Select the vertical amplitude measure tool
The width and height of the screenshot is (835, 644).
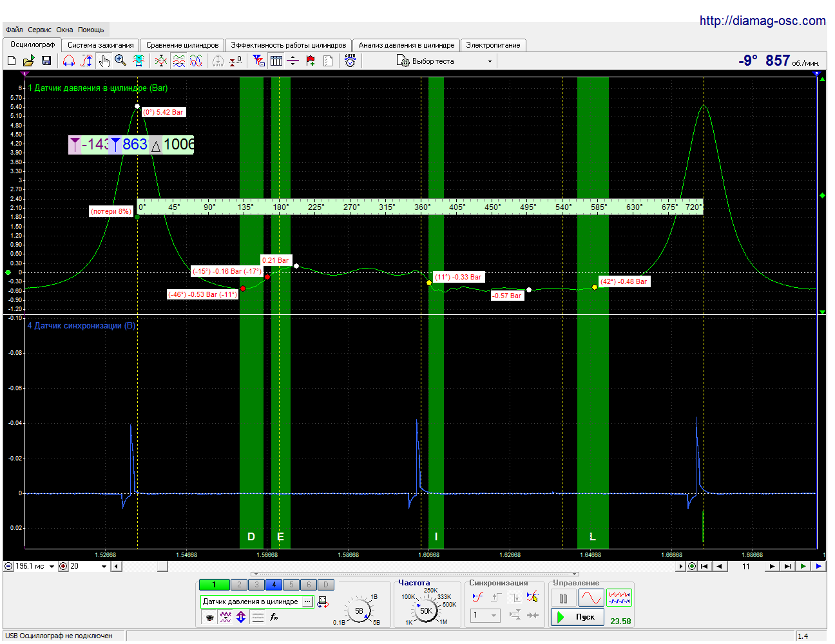[x=86, y=61]
